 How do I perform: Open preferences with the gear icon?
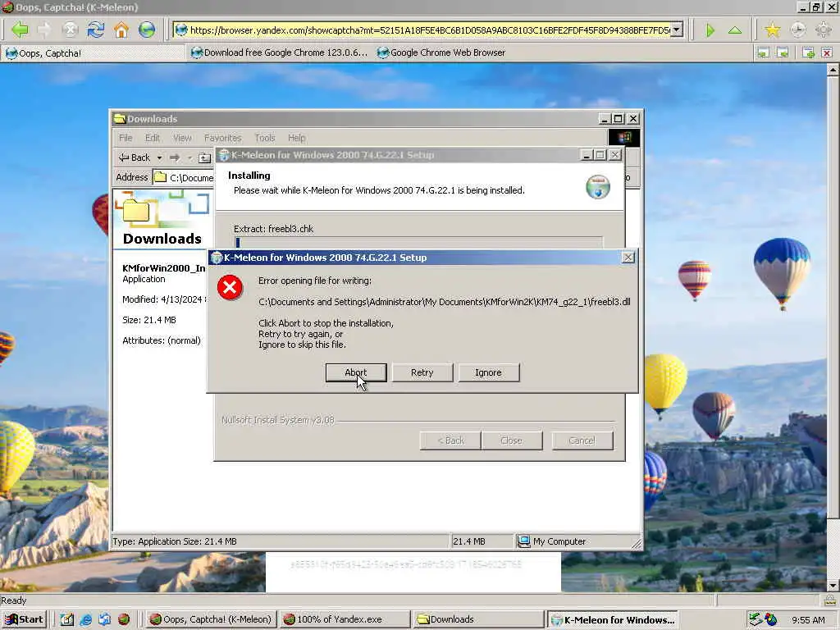pyautogui.click(x=824, y=30)
